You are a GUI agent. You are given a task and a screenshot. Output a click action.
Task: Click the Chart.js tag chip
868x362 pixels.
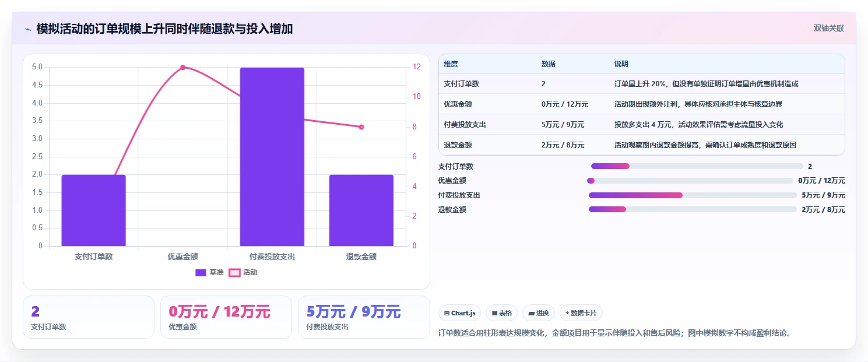[x=459, y=313]
